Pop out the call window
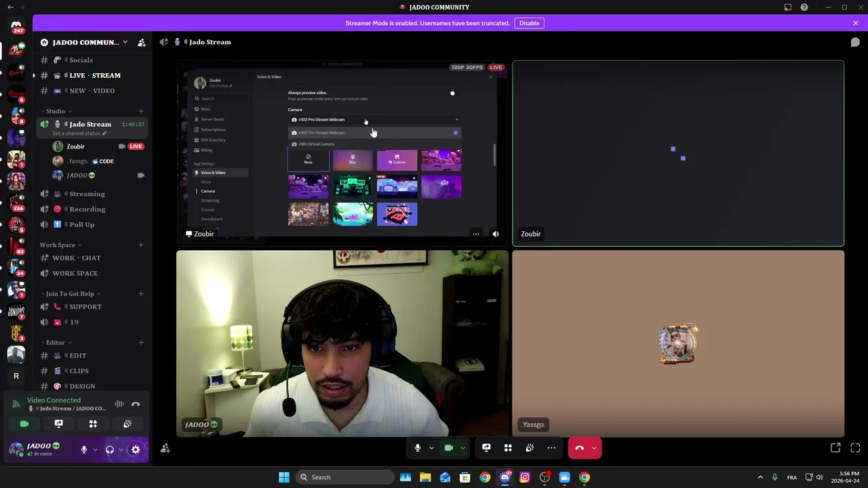Screen dimensions: 868x488 pos(835,448)
